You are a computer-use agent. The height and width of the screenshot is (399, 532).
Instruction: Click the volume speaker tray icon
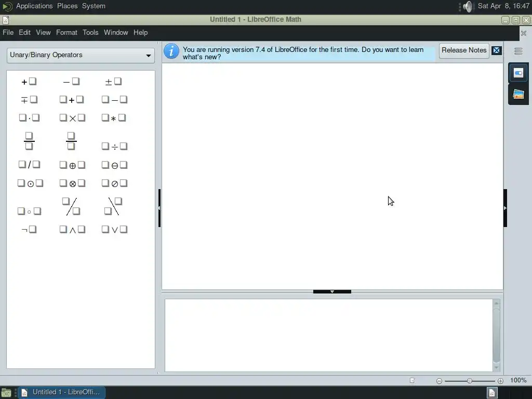(468, 6)
